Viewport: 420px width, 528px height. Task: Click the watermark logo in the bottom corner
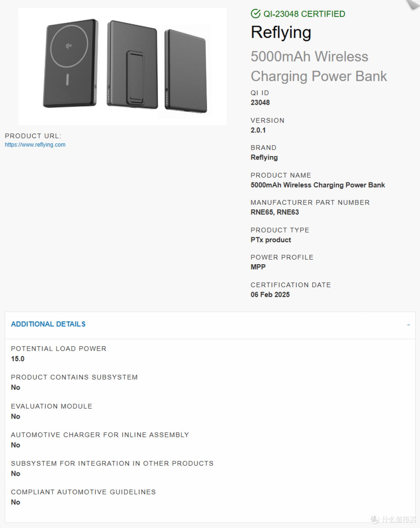point(393,519)
